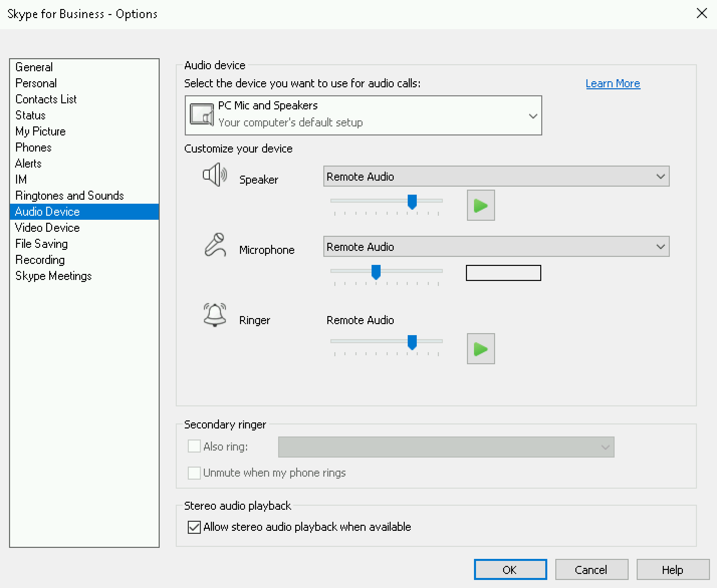Click the Help button
The width and height of the screenshot is (717, 588).
pyautogui.click(x=672, y=569)
